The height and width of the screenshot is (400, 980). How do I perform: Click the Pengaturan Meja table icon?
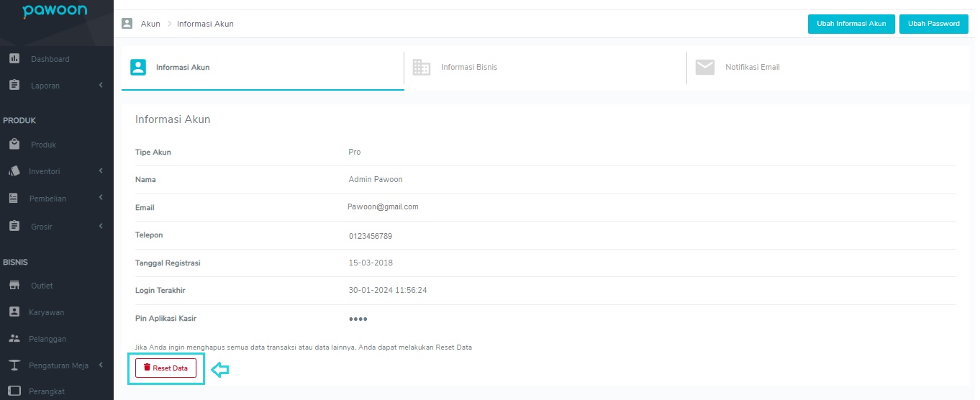point(14,365)
